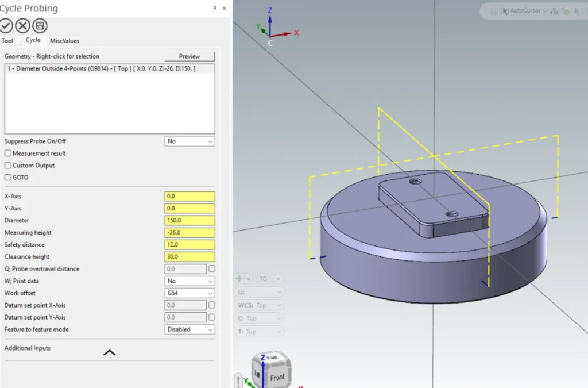Open the Feature to feature mode dropdown
Viewport: 588px width, 388px height.
pyautogui.click(x=189, y=329)
